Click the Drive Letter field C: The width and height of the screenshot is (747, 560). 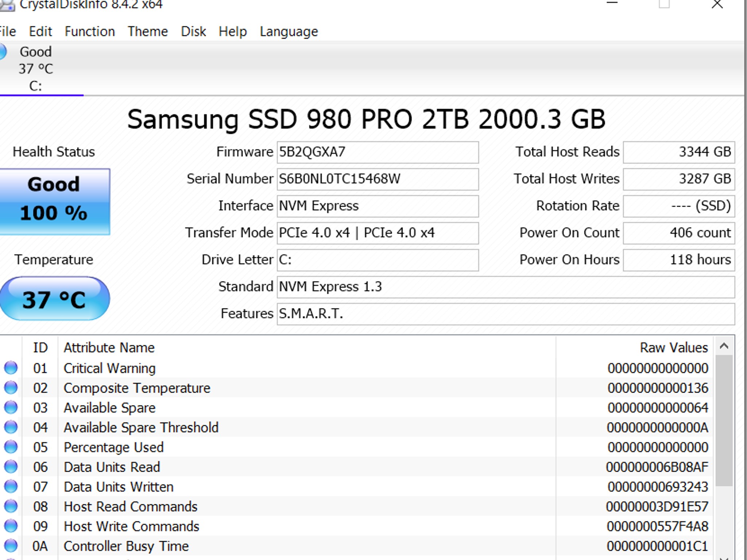pos(378,260)
